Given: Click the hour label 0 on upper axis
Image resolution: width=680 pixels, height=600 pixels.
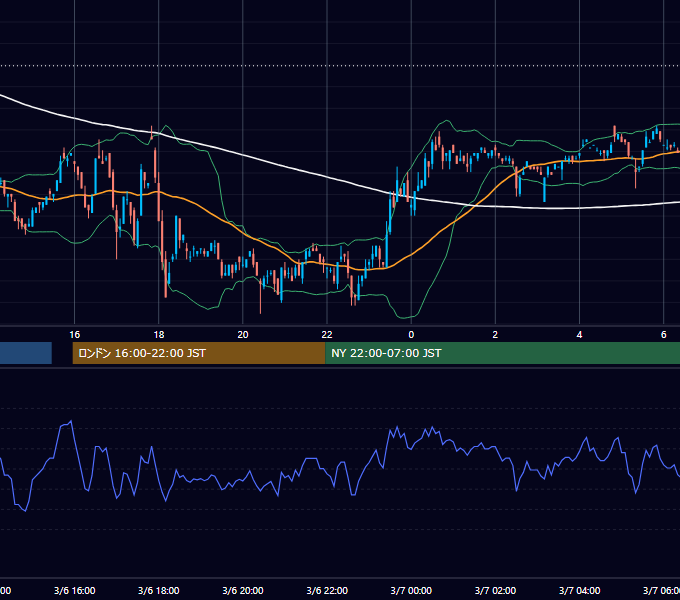Looking at the screenshot, I should tap(411, 335).
